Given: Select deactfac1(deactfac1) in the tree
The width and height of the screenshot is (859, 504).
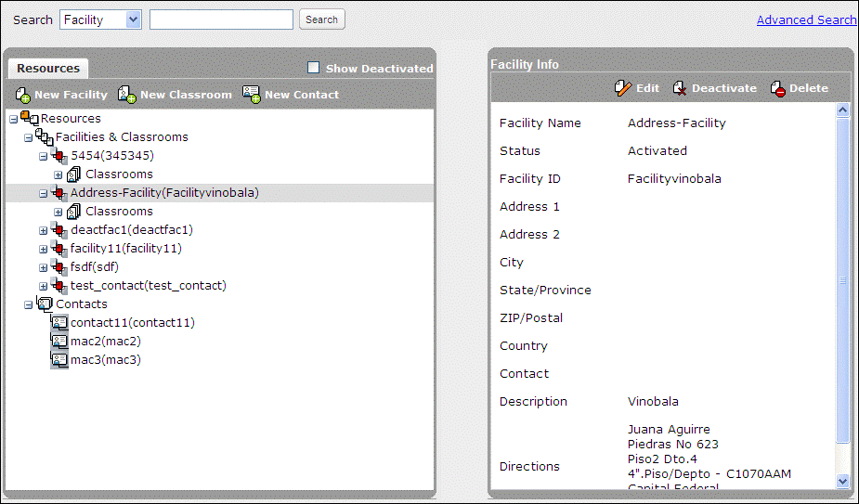Looking at the screenshot, I should click(x=132, y=230).
